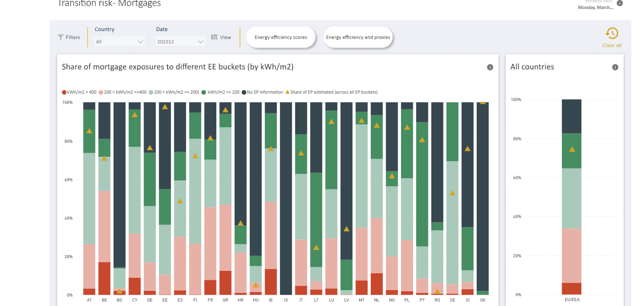
Task: Toggle legend item 100 < kWh/m2 <= 200
Action: coord(174,92)
